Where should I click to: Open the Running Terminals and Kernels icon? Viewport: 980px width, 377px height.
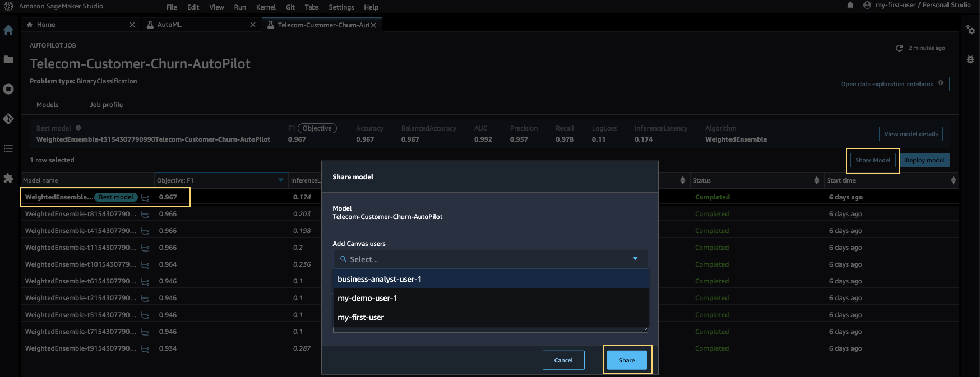pos(8,89)
